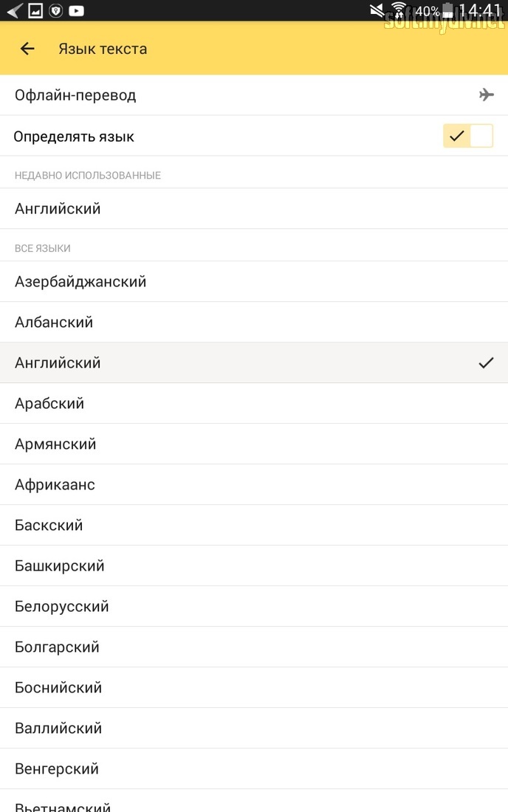
Task: Tap the Wi-Fi status icon
Action: [x=398, y=10]
